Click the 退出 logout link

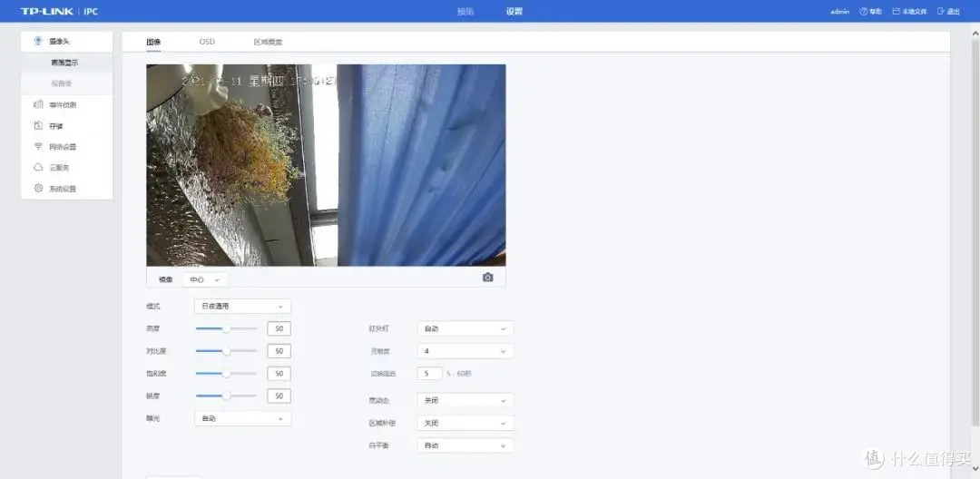(953, 11)
